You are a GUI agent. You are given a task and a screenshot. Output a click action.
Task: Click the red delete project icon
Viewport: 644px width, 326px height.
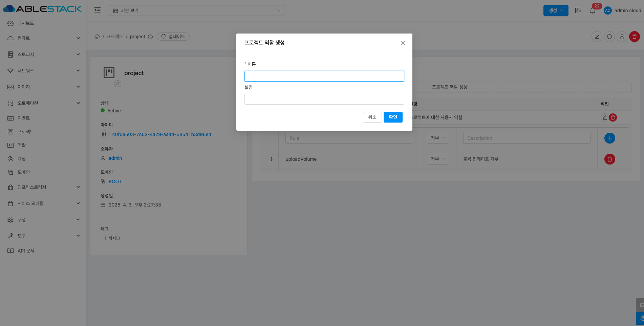point(634,37)
